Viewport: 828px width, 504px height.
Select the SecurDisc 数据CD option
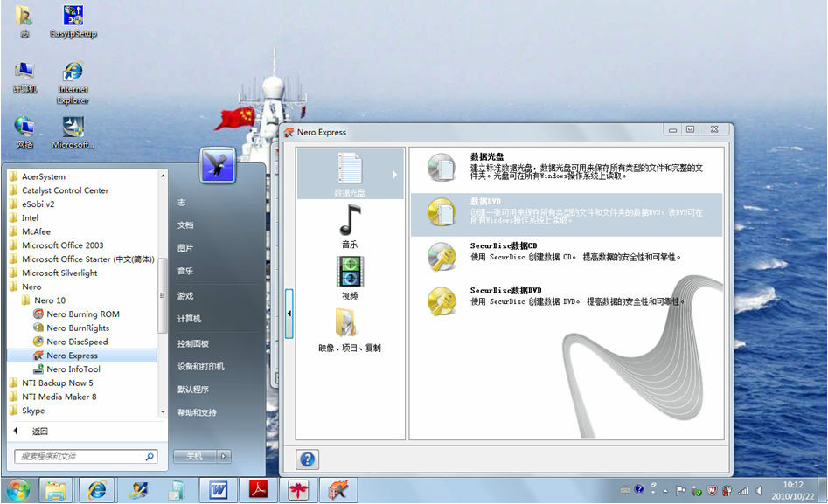click(566, 257)
